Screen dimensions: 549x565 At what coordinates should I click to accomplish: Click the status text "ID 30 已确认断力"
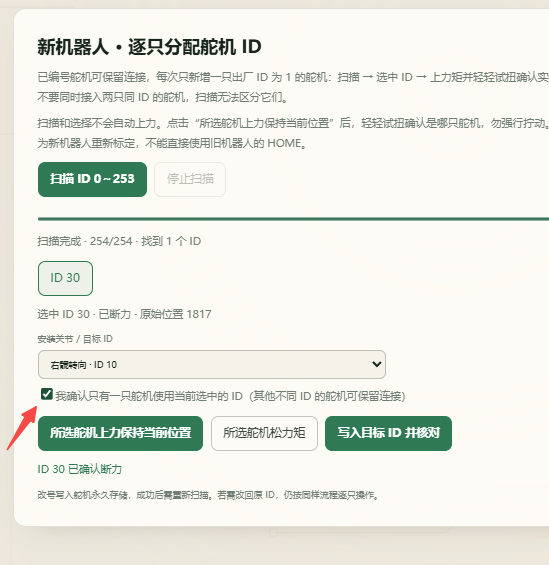(x=80, y=469)
